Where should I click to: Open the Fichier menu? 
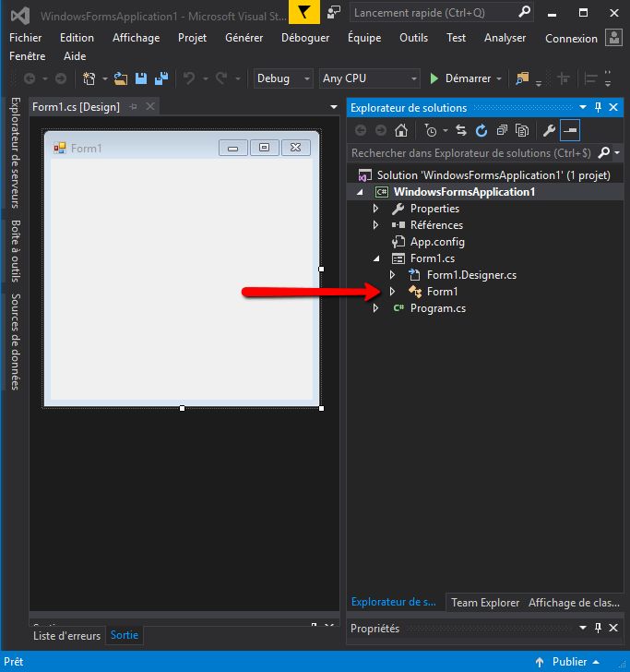(25, 38)
